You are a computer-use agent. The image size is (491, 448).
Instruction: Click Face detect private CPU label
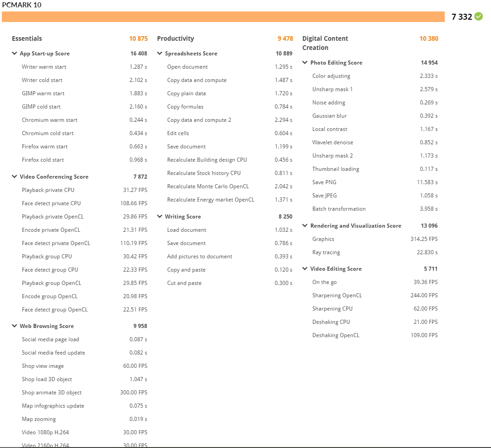click(51, 203)
